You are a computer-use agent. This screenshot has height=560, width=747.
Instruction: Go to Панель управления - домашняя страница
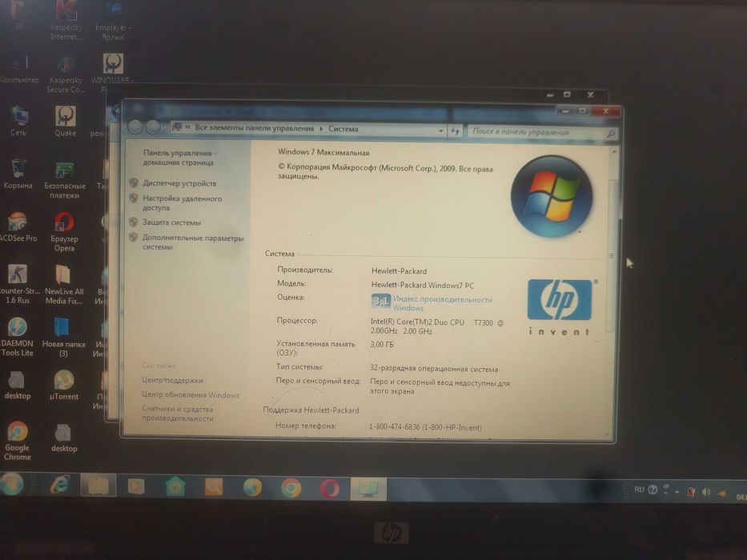point(179,158)
